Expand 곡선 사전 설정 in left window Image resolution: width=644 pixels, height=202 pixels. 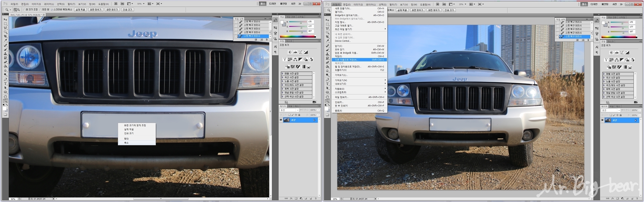(x=282, y=77)
